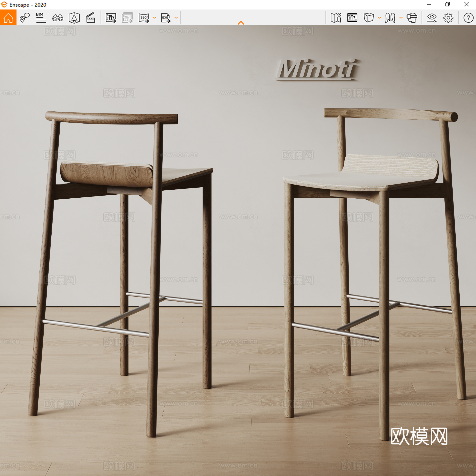Expand the EXE standalone export dropdown
476x476 pixels.
(x=176, y=18)
